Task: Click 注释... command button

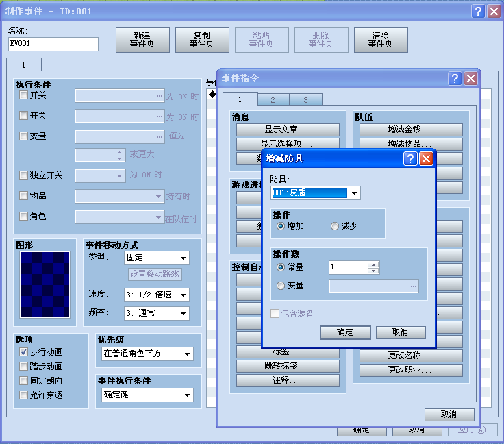Action: pyautogui.click(x=288, y=381)
